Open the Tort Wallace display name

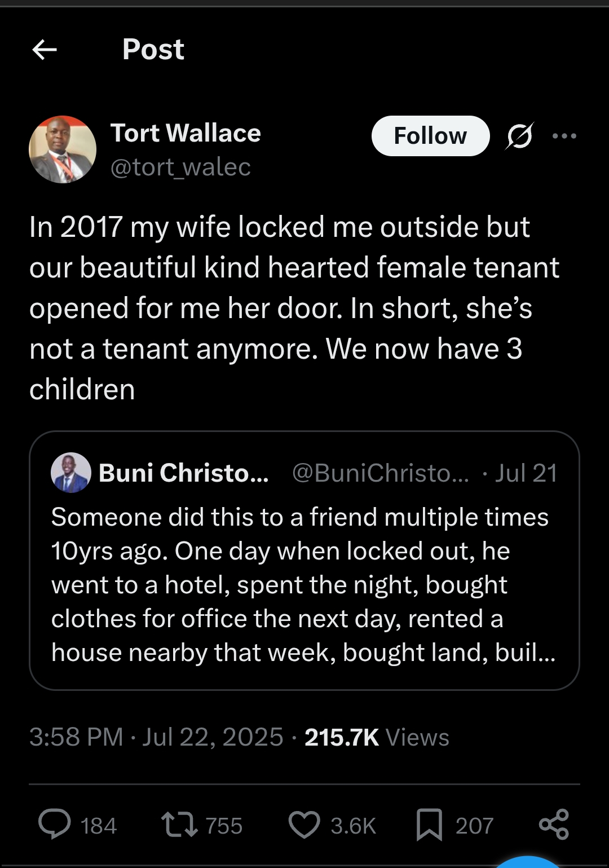point(186,133)
